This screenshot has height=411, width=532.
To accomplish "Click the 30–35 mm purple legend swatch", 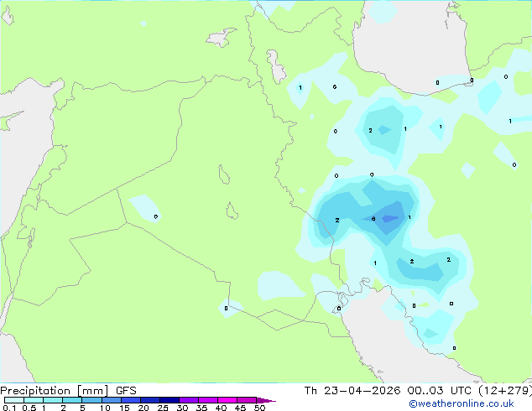I will (x=189, y=400).
